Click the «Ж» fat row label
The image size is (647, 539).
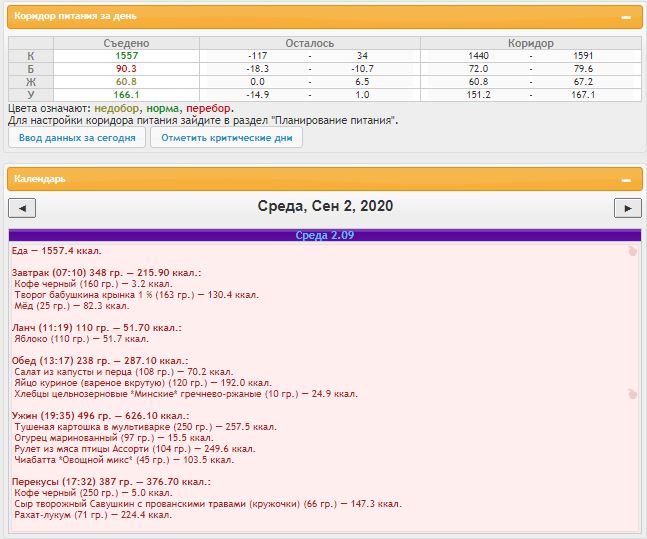(x=31, y=82)
